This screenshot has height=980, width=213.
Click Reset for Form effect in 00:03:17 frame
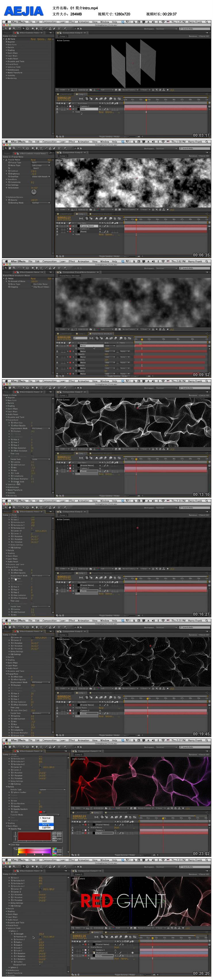click(33, 39)
